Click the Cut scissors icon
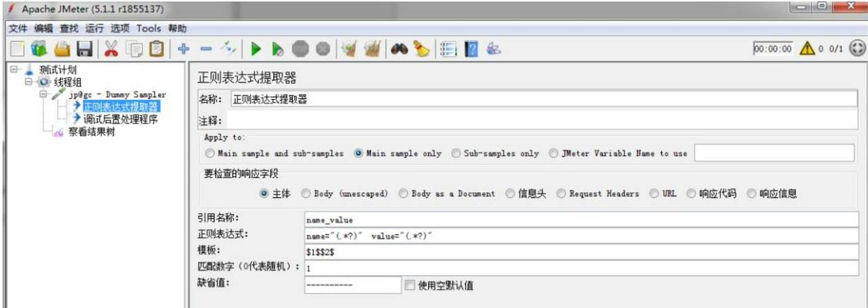 [x=112, y=49]
